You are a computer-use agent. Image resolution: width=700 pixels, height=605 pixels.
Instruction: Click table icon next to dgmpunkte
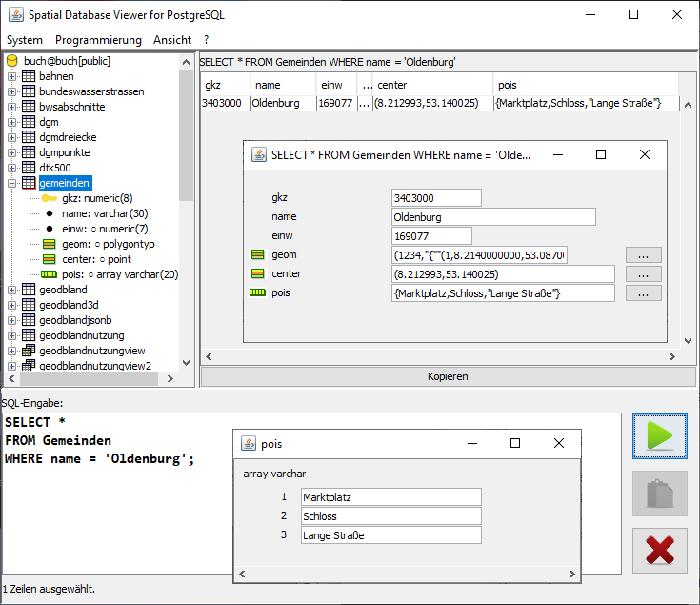point(29,152)
